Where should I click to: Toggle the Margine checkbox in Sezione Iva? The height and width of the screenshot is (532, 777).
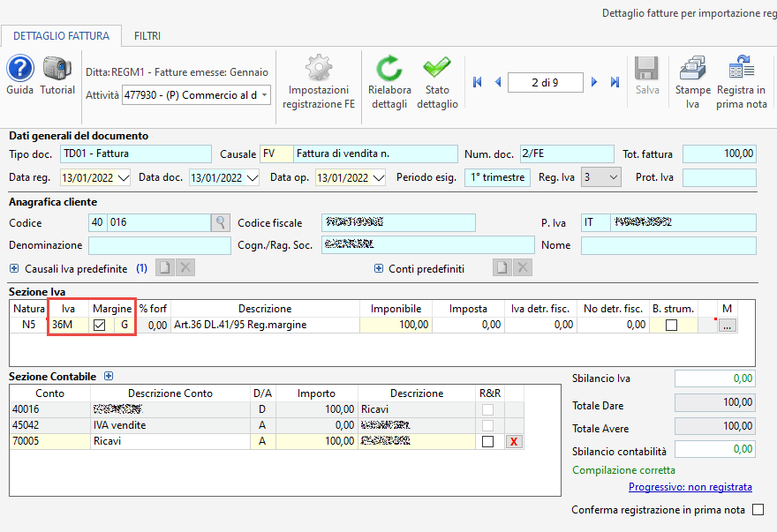[x=100, y=325]
